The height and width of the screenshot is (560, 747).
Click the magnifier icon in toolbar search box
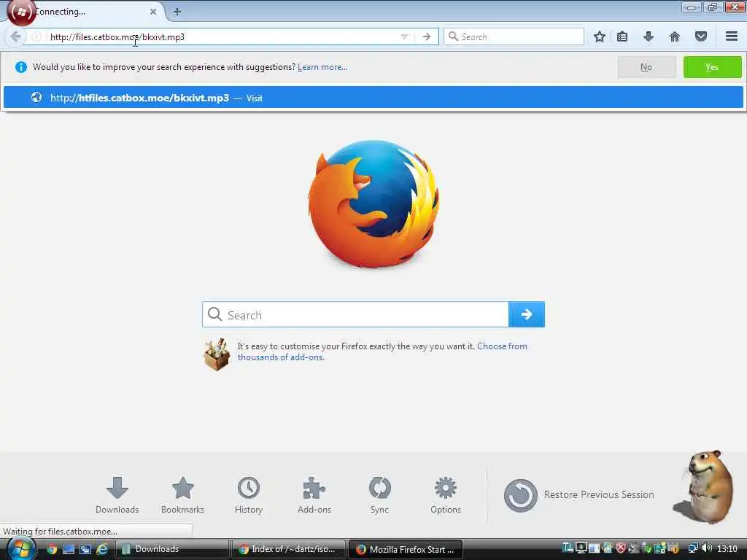coord(453,36)
